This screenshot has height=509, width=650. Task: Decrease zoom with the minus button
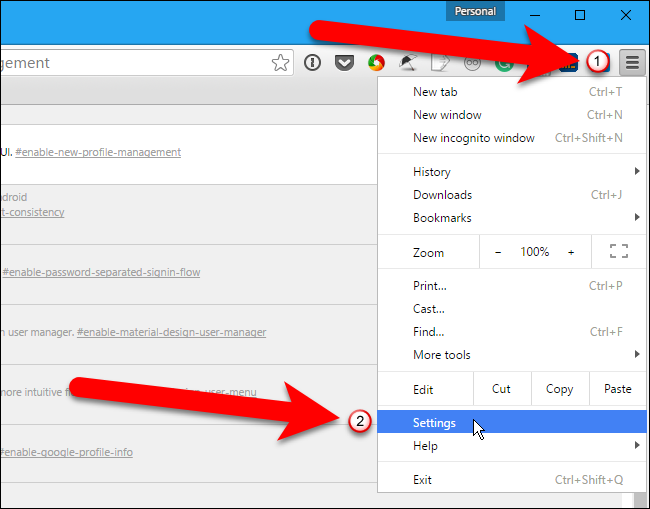pyautogui.click(x=498, y=252)
